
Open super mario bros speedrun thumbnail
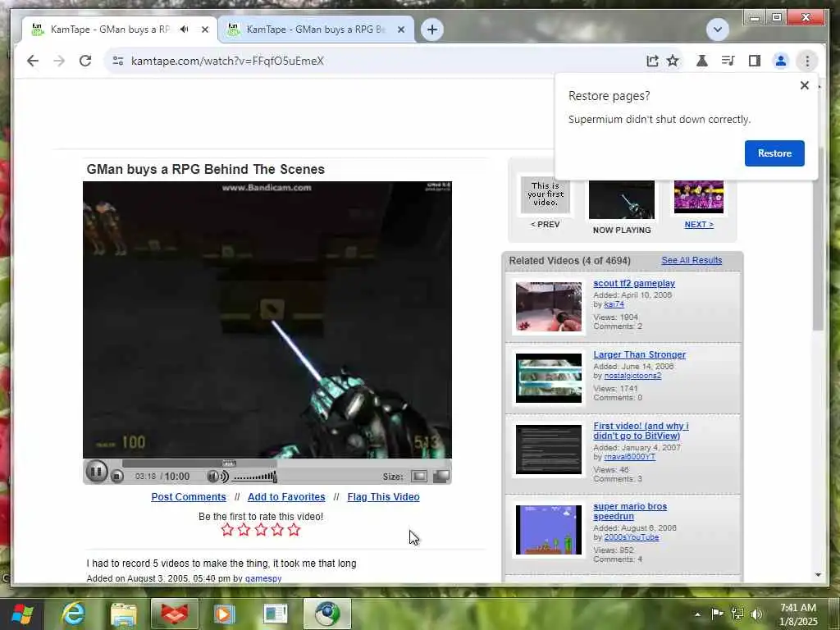pyautogui.click(x=549, y=530)
